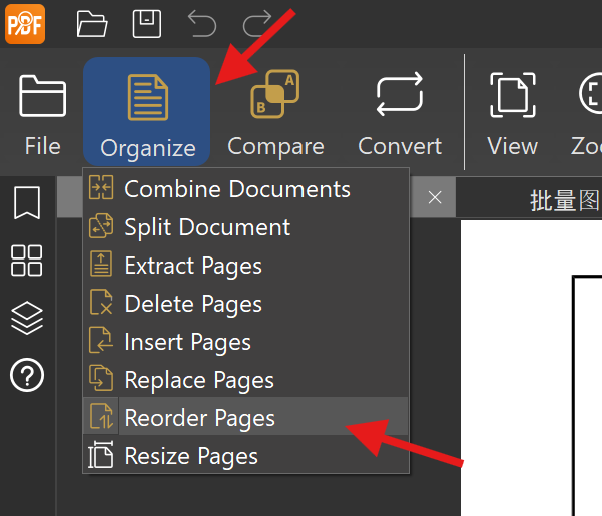Open the layers sidebar panel
The height and width of the screenshot is (516, 602).
(26, 318)
